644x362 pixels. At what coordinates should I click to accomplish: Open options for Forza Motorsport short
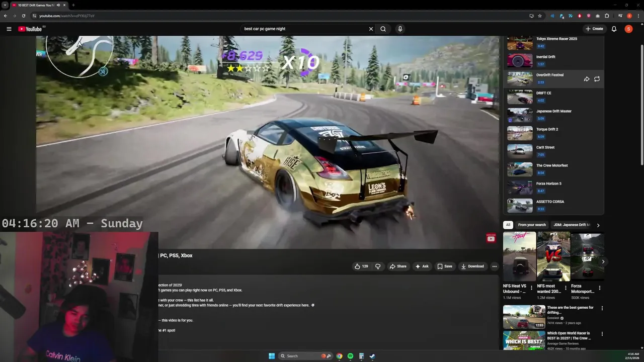point(599,288)
